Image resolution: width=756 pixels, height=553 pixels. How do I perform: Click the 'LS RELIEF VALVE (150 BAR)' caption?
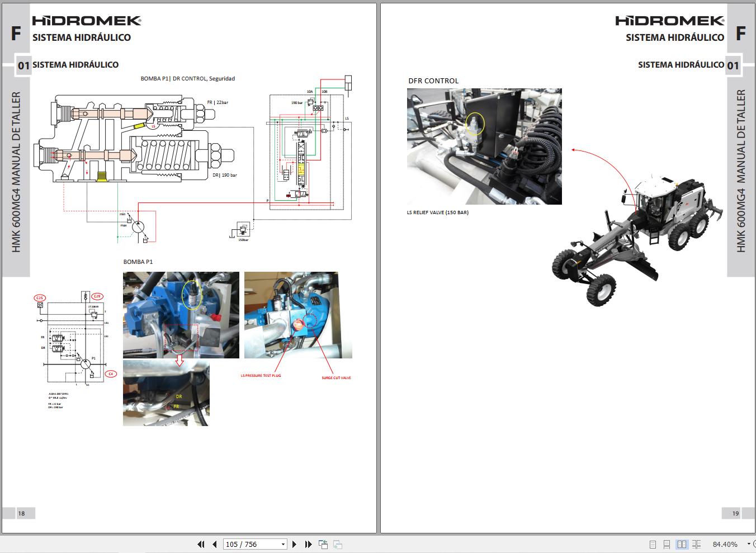point(438,212)
